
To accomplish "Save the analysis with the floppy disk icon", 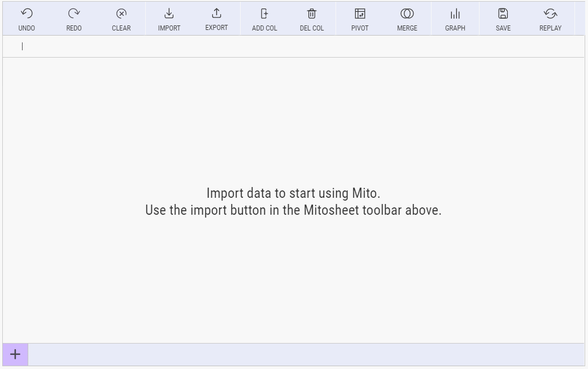I will click(503, 14).
